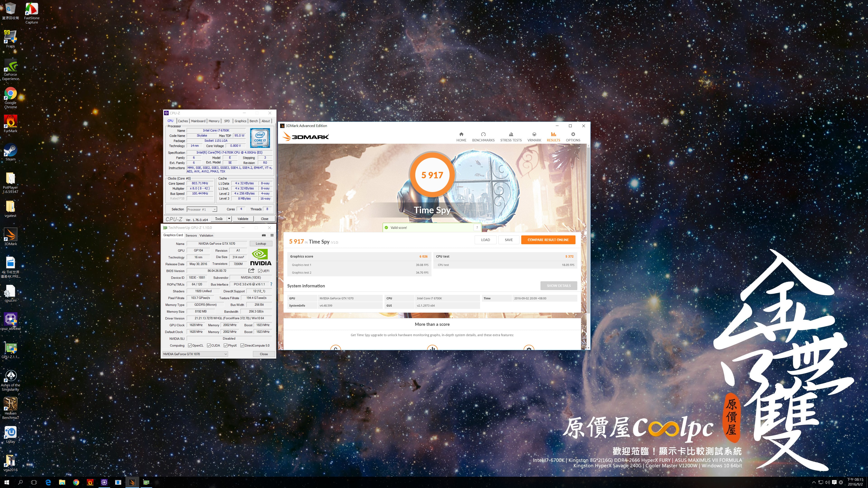This screenshot has height=488, width=868.
Task: Click the GPU-Z taskbar icon
Action: (146, 482)
